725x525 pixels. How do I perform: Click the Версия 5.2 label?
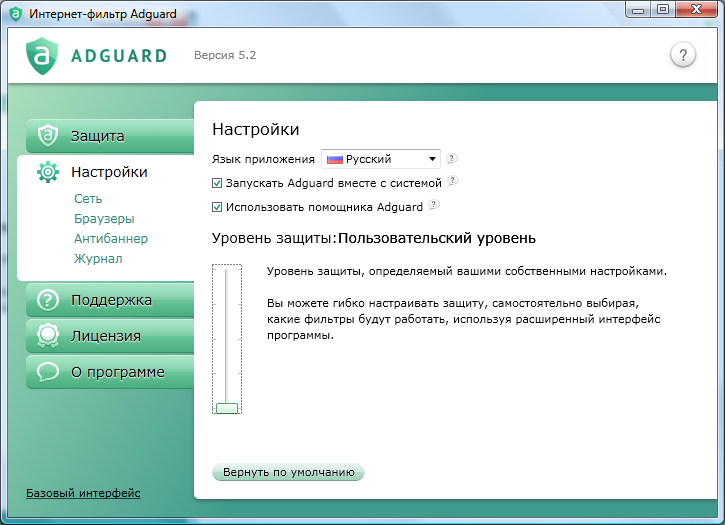(x=225, y=55)
